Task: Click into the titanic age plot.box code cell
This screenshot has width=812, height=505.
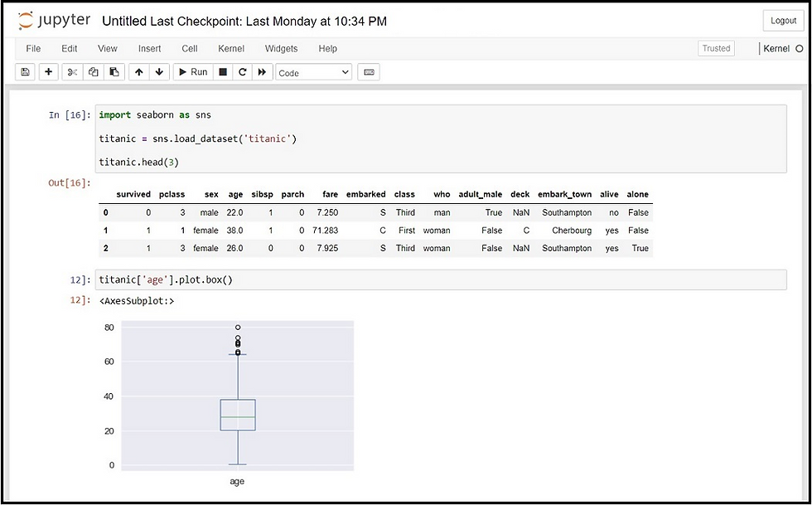Action: (x=441, y=280)
